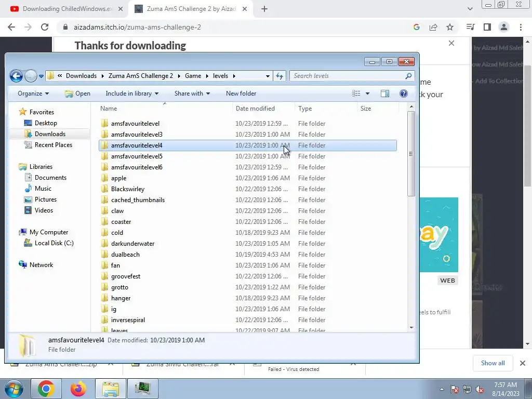Image resolution: width=532 pixels, height=399 pixels.
Task: Create a New folder
Action: [x=241, y=94]
